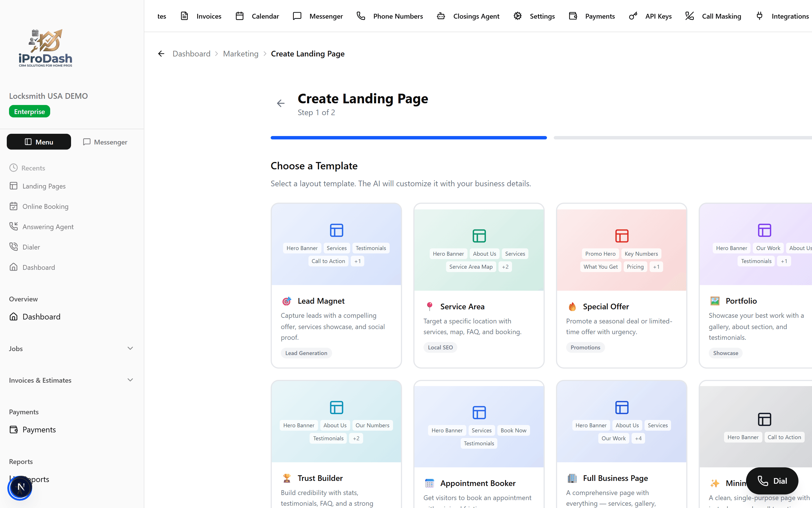Switch to the Menu tab in sidebar
This screenshot has width=812, height=508.
click(39, 142)
